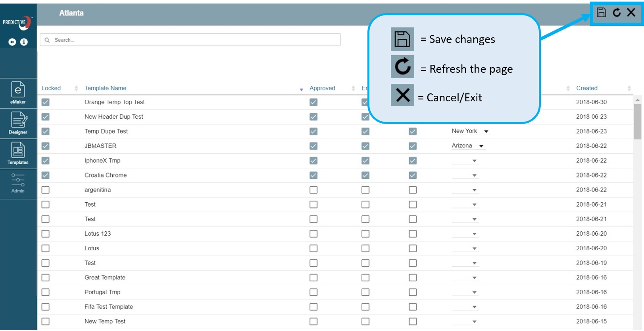Expand the New York dropdown for Temp Dupe Test
Viewport: 644px width, 331px height.
pos(486,132)
